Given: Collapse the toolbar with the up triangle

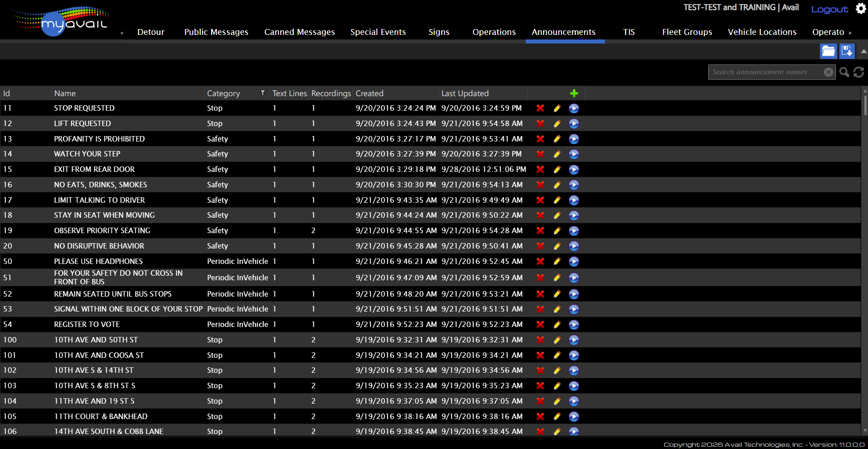Looking at the screenshot, I should 863,51.
